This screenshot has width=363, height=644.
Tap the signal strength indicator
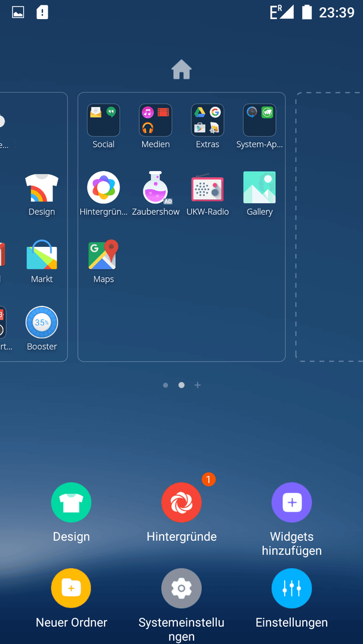(282, 13)
